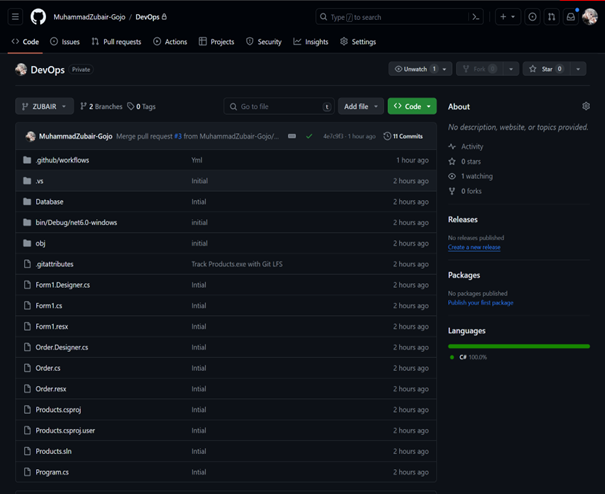This screenshot has height=494, width=605.
Task: Click the C# 100.0% language entry
Action: 468,357
